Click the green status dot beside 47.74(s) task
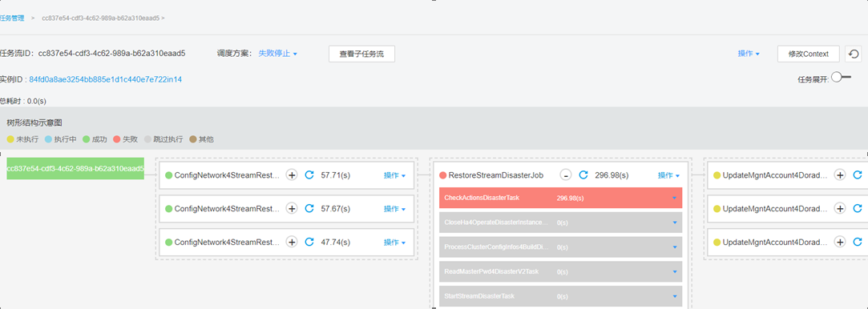 tap(169, 242)
